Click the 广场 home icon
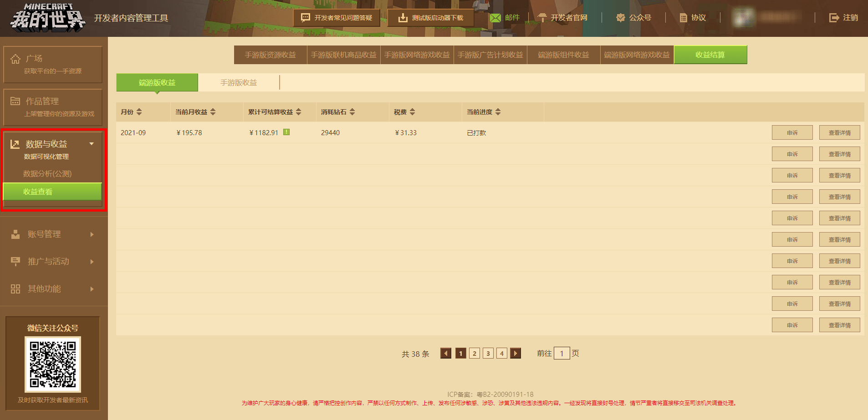The image size is (868, 420). tap(15, 59)
